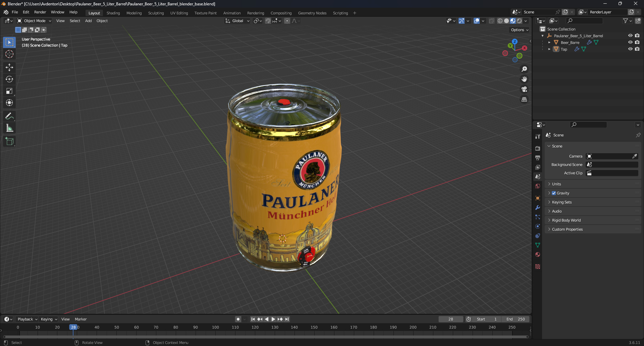The width and height of the screenshot is (644, 346).
Task: Jump to the timeline end frame
Action: (x=287, y=319)
